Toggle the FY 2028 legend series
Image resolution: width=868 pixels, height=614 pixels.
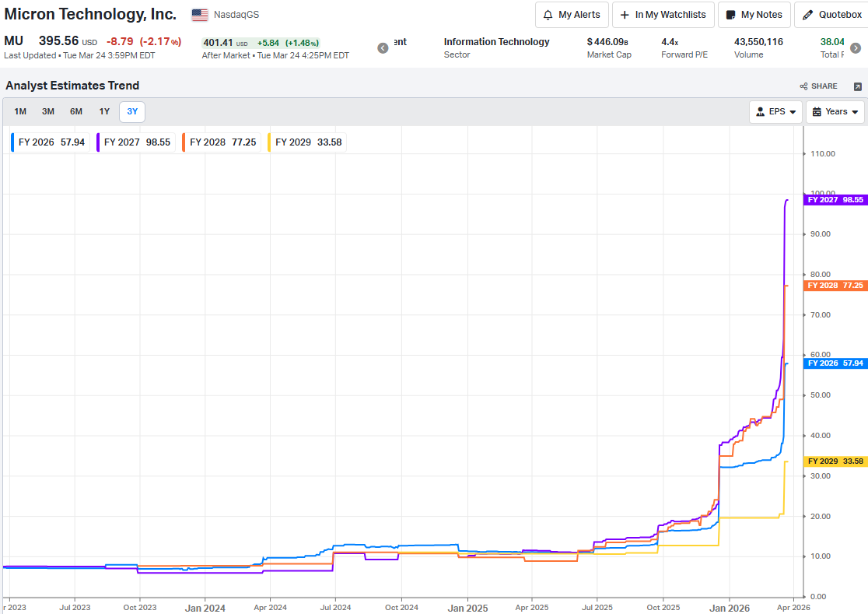coord(222,142)
